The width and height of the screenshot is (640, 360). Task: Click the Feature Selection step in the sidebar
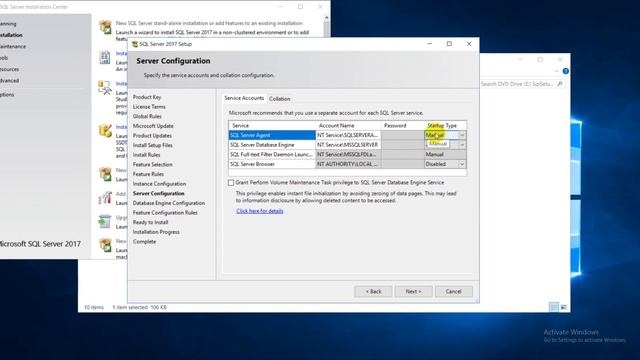coord(153,164)
